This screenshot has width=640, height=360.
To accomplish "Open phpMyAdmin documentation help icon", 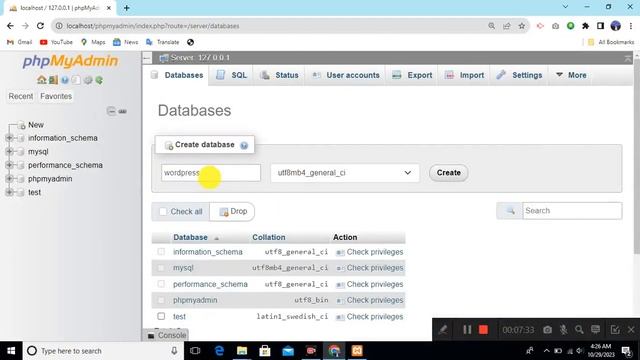I will [64, 80].
